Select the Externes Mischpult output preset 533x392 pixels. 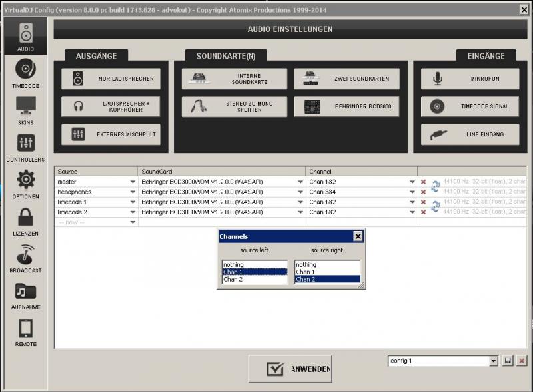(x=111, y=134)
